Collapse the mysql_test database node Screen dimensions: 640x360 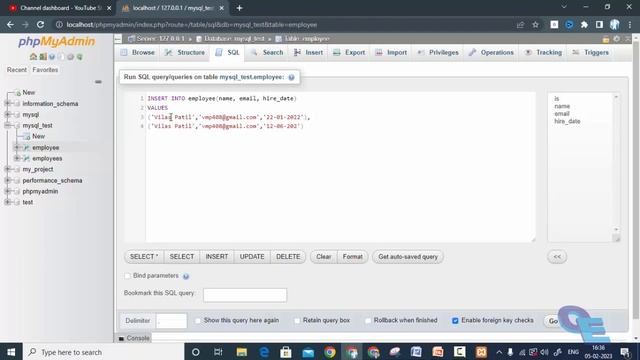(x=7, y=126)
